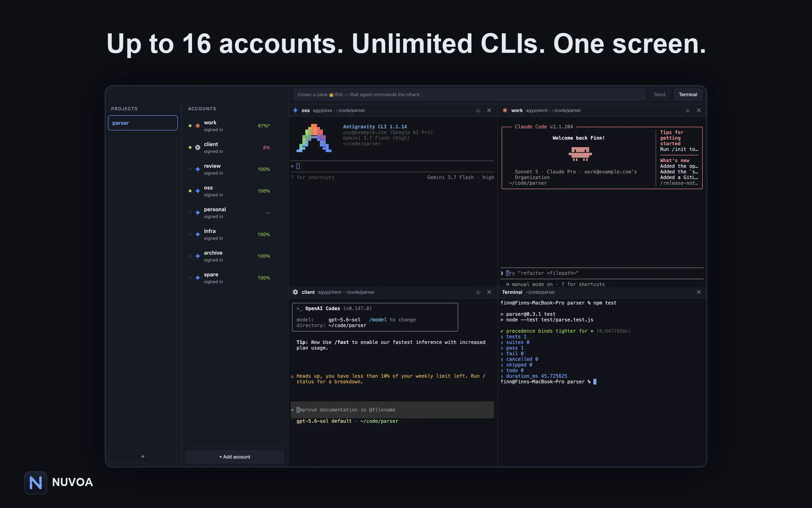Click the Terminal button in the top bar
The height and width of the screenshot is (508, 812).
coord(688,95)
